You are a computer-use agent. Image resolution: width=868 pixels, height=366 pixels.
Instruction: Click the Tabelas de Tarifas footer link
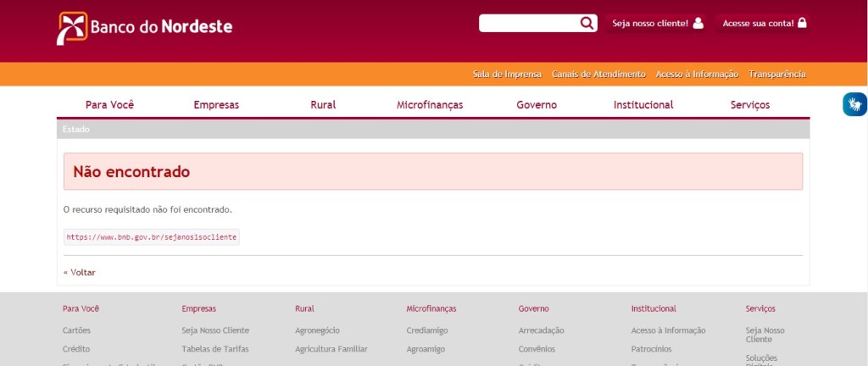(x=215, y=348)
